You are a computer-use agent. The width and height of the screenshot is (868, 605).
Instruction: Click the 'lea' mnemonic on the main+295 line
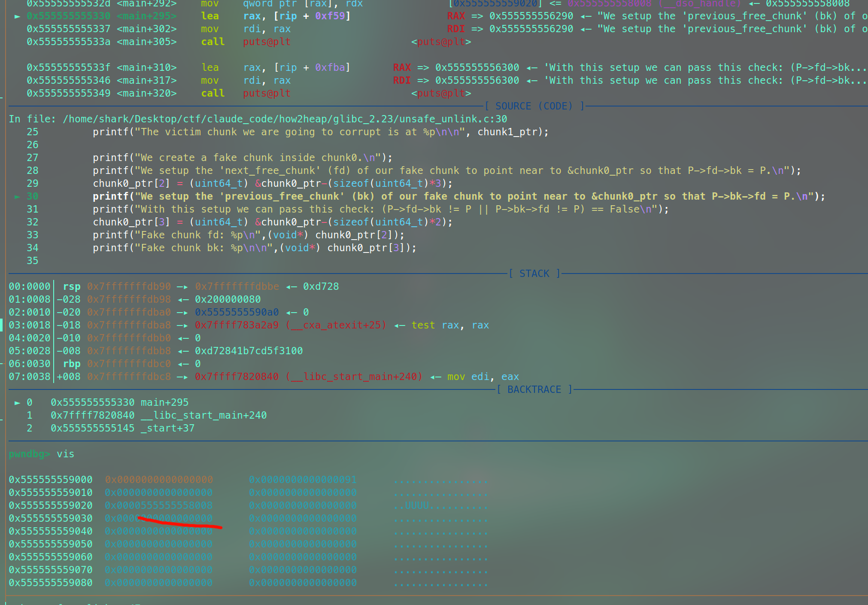click(210, 16)
